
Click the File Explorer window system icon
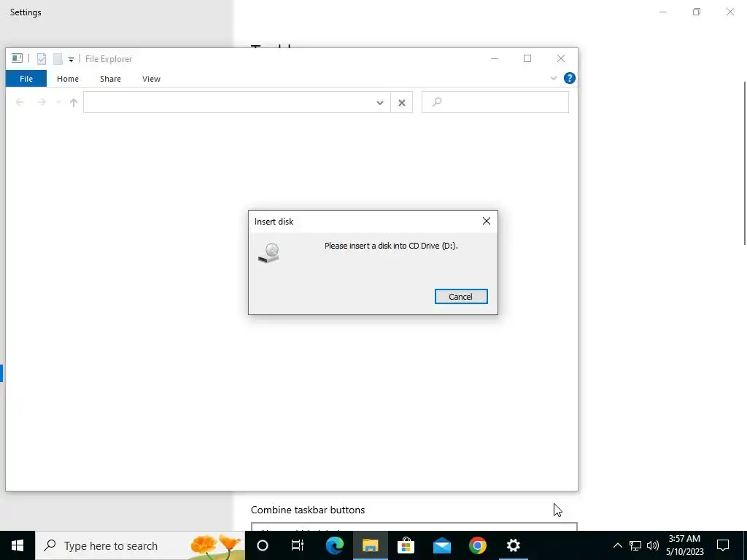tap(17, 58)
